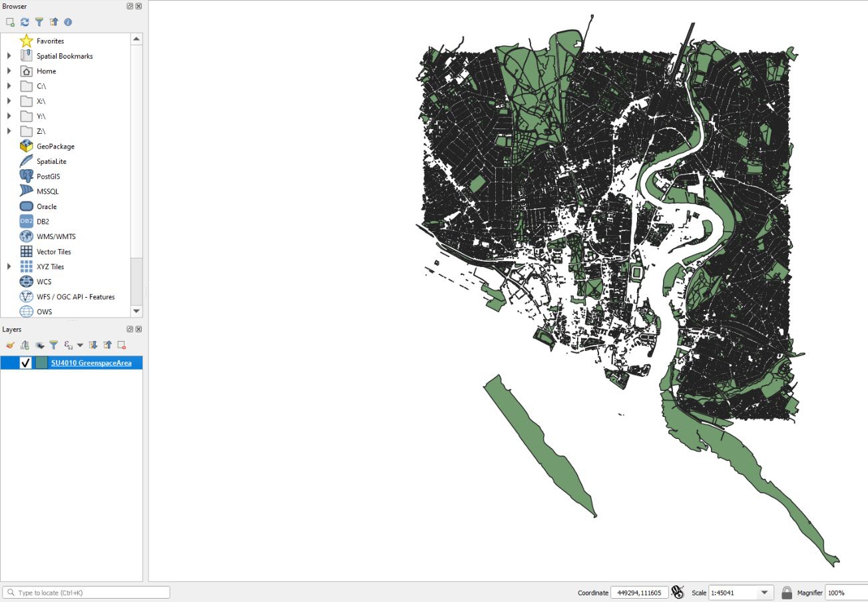The height and width of the screenshot is (602, 868).
Task: Open the Layer Styling panel
Action: click(x=9, y=345)
